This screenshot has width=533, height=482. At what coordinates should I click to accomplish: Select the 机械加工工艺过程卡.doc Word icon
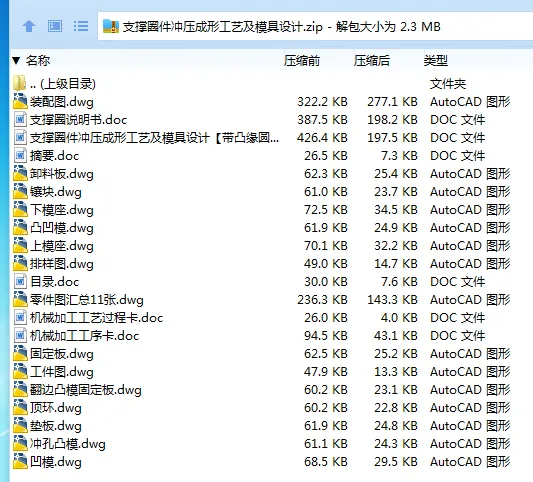(x=20, y=317)
